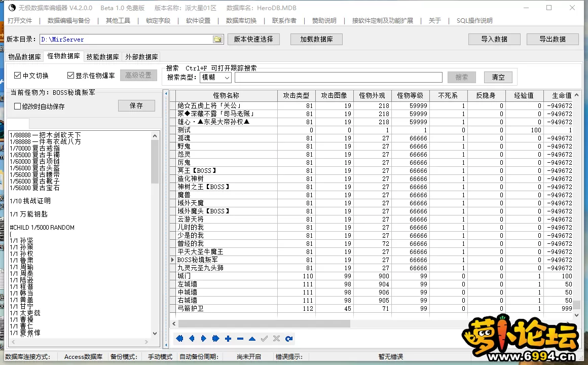The height and width of the screenshot is (365, 588).
Task: Click the drop list vertical scrollbar thumb
Action: click(155, 162)
